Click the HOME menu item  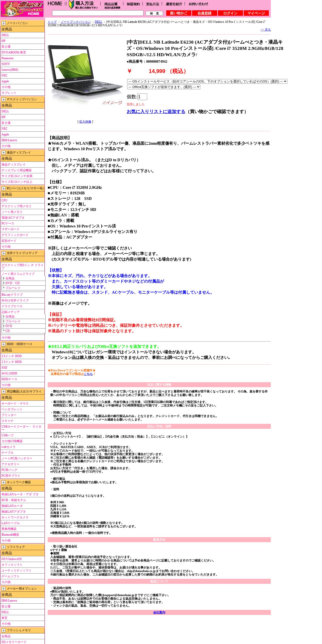(x=55, y=4)
